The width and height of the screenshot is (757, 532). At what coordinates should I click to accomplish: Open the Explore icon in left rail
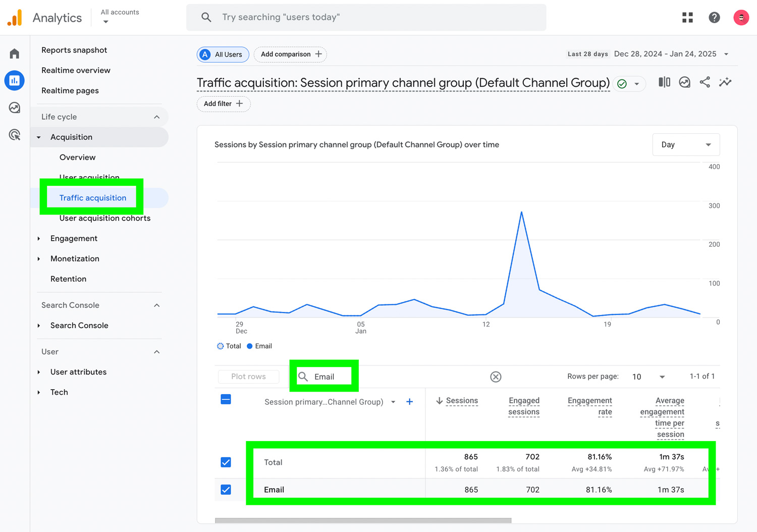(15, 108)
